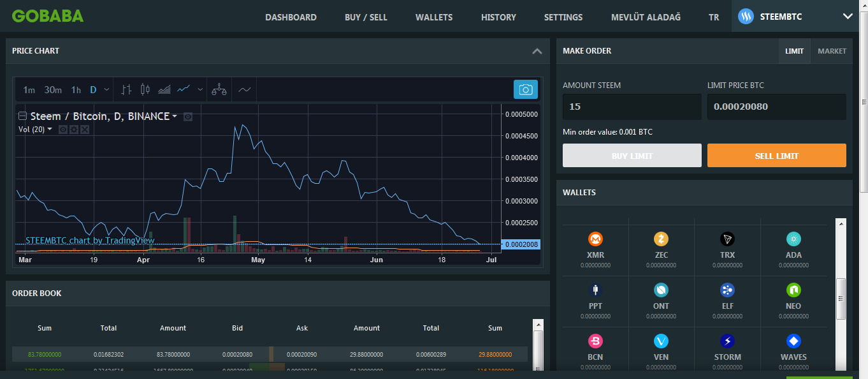Click the XMR wallet coin icon
Image resolution: width=868 pixels, height=379 pixels.
(x=595, y=239)
